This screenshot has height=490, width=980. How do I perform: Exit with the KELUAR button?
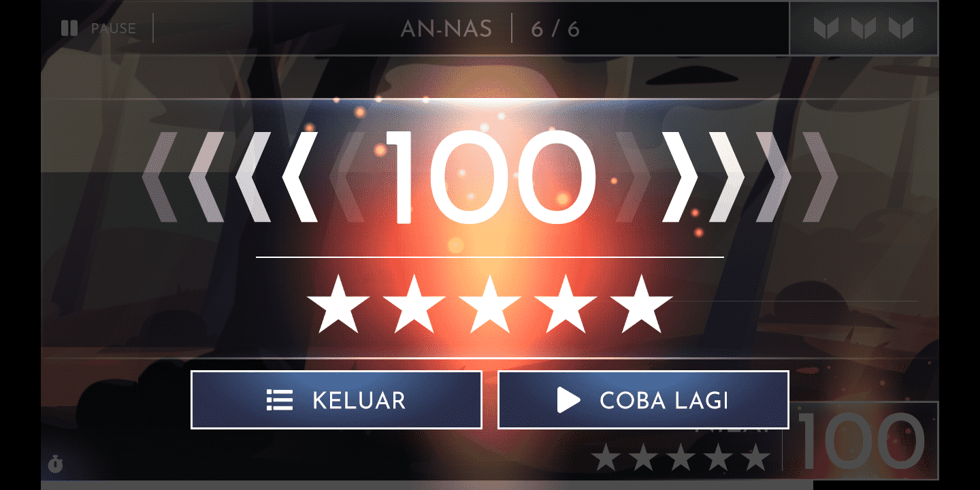click(336, 400)
